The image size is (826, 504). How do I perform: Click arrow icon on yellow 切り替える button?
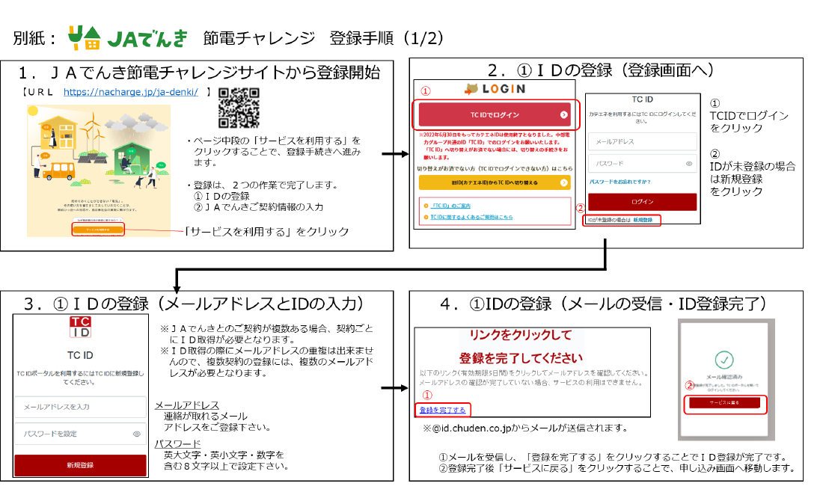point(563,182)
